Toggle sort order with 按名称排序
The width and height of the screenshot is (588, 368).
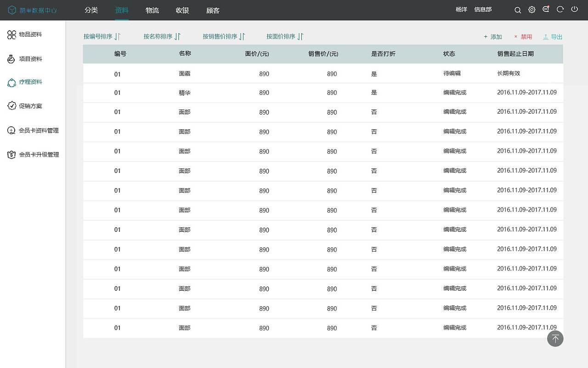point(162,37)
